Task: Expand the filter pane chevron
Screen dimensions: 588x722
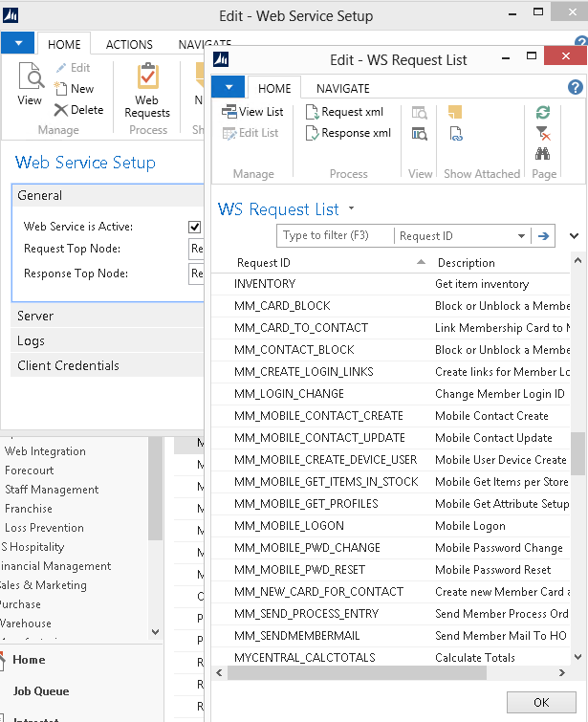Action: click(x=574, y=236)
